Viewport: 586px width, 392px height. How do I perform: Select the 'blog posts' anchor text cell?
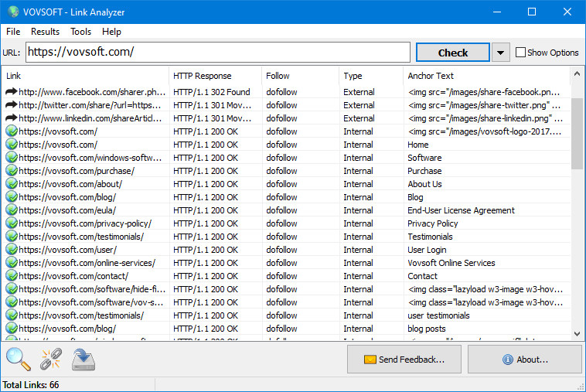[x=427, y=329]
